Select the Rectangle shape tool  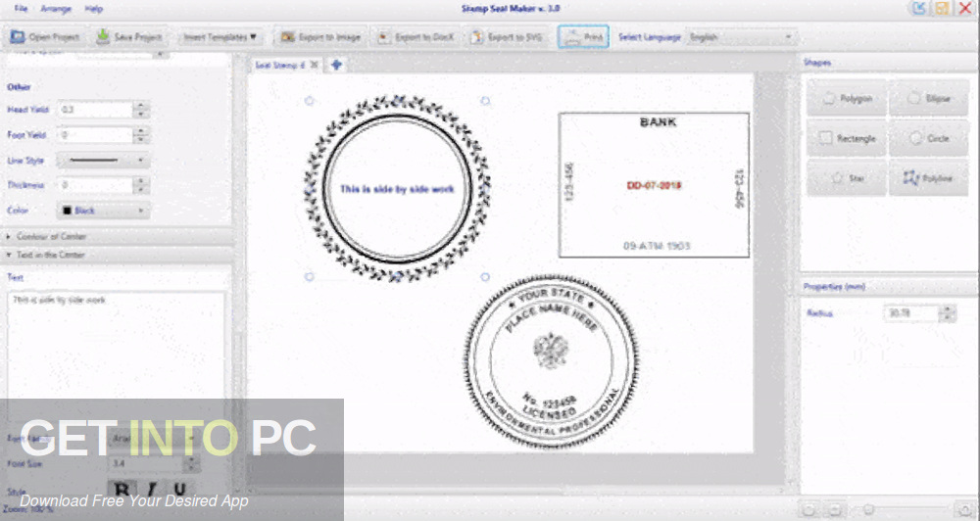tap(847, 138)
